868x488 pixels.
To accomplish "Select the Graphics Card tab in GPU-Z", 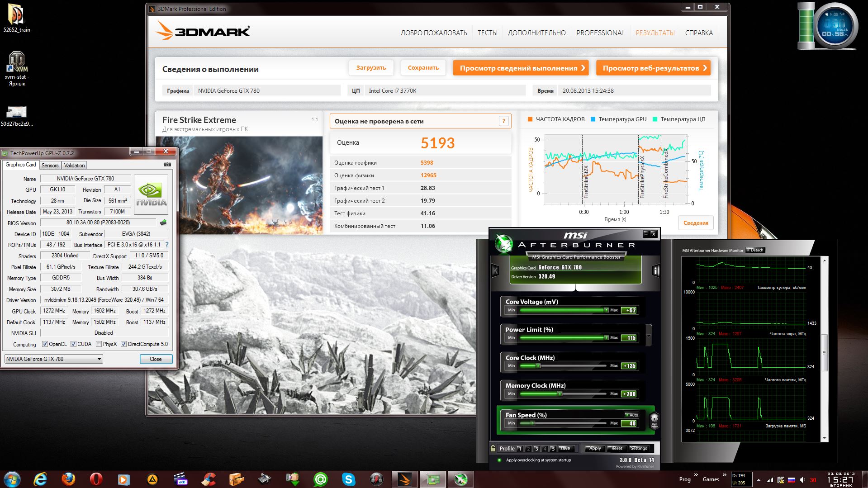I will [x=21, y=165].
